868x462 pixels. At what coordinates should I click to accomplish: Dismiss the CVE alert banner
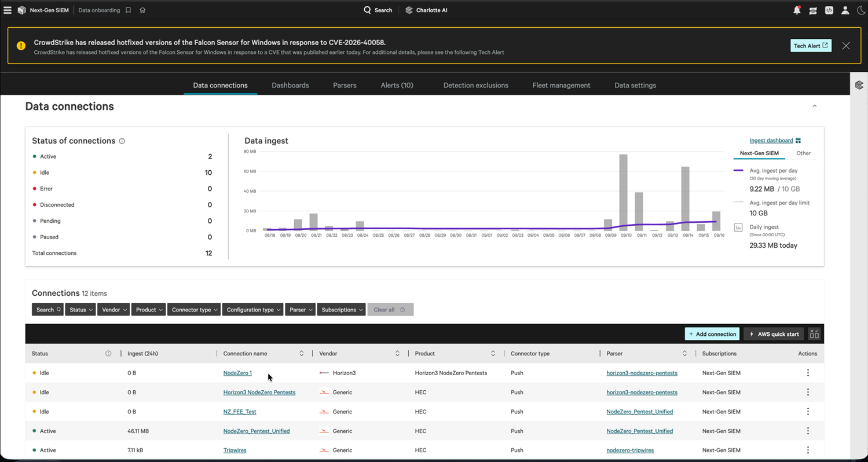click(x=846, y=46)
